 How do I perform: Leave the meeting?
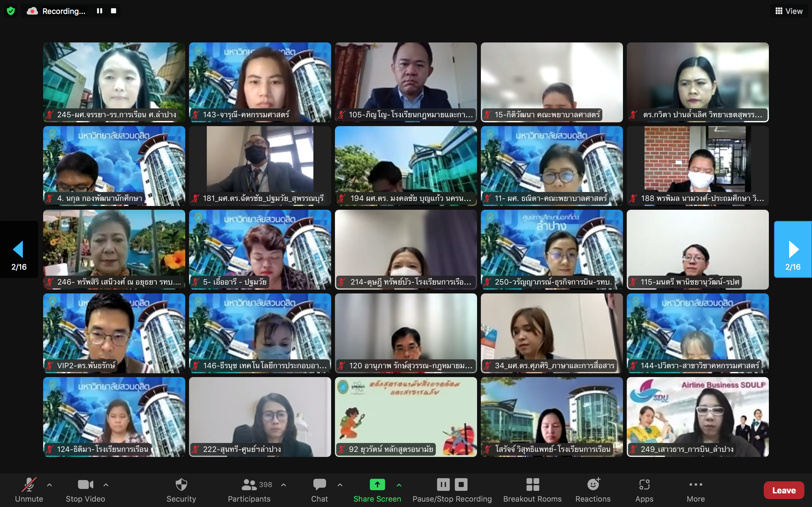tap(783, 490)
